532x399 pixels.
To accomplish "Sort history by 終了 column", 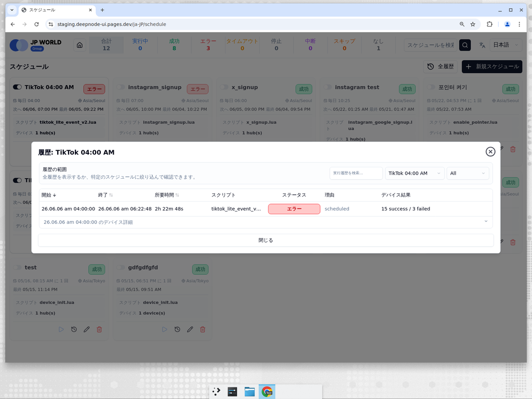I will tap(105, 195).
